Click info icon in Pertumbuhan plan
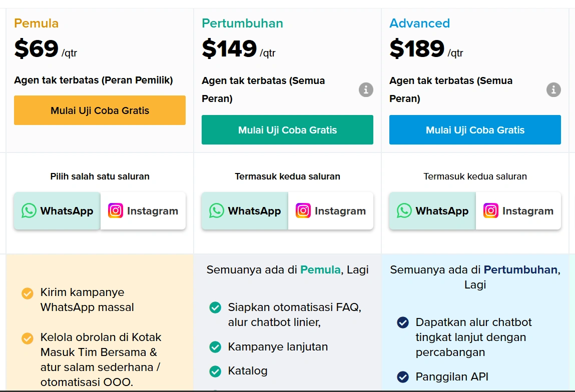Image resolution: width=575 pixels, height=392 pixels. point(366,90)
